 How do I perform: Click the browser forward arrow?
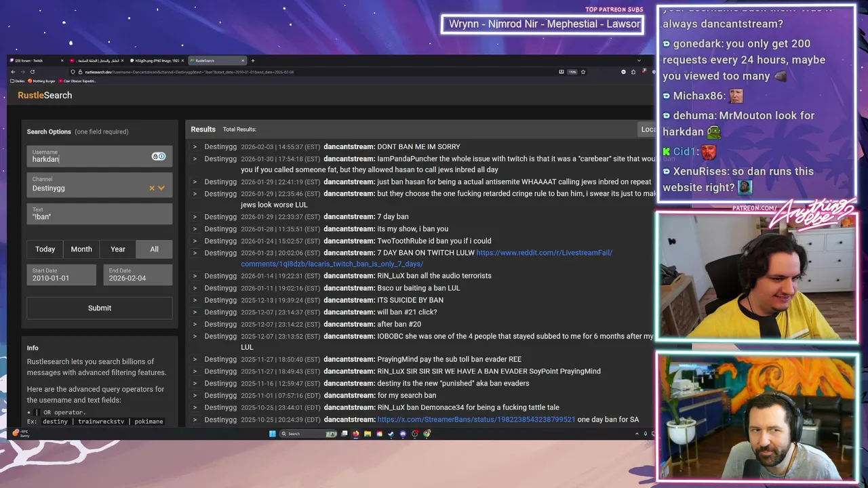22,72
